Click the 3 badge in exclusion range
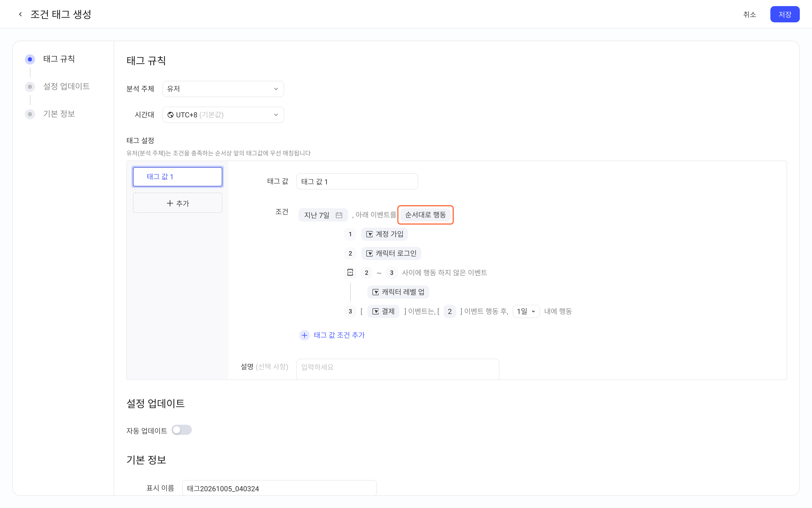Screen dimensions: 812x508 [392, 273]
